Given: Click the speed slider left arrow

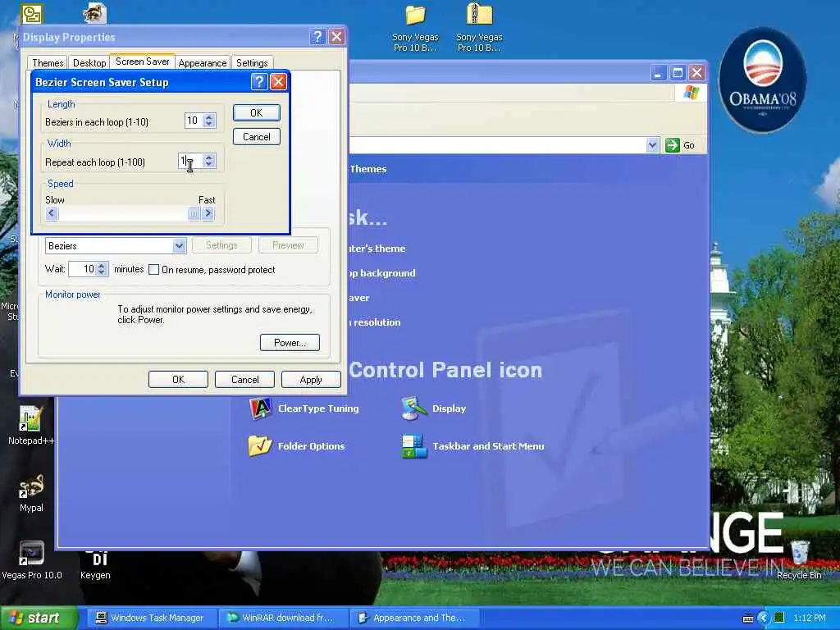Looking at the screenshot, I should [x=52, y=213].
